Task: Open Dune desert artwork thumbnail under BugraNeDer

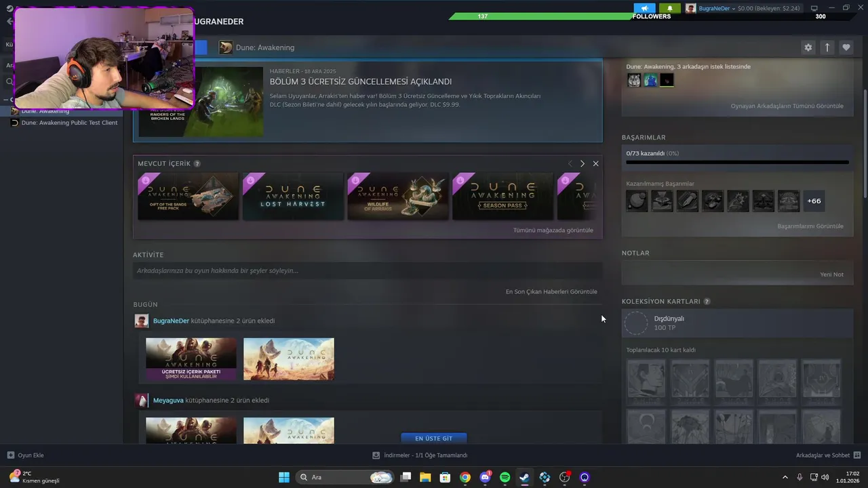Action: point(289,359)
